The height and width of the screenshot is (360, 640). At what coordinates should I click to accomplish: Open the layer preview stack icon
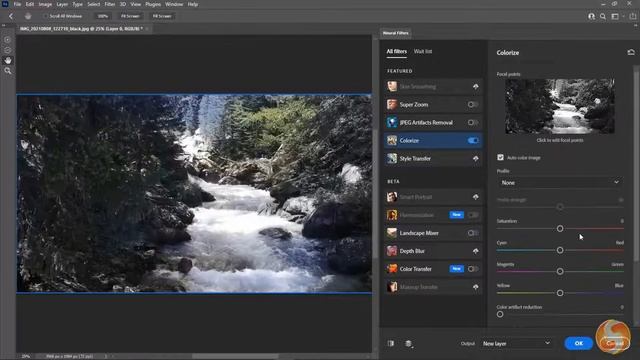click(x=408, y=343)
